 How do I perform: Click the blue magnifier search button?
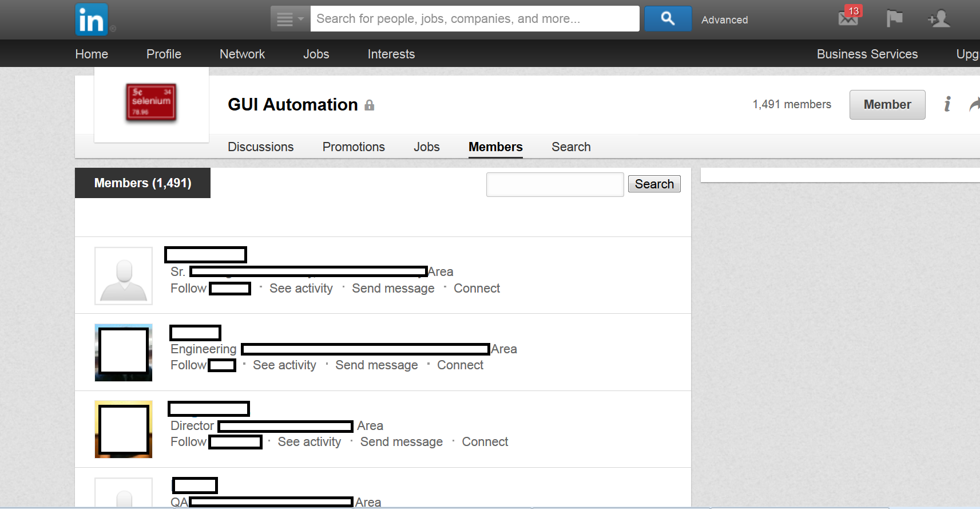[x=668, y=19]
